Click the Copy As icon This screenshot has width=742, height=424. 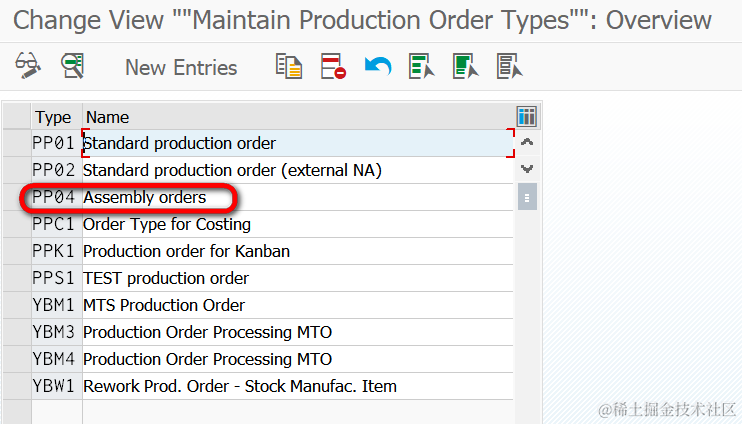[289, 66]
